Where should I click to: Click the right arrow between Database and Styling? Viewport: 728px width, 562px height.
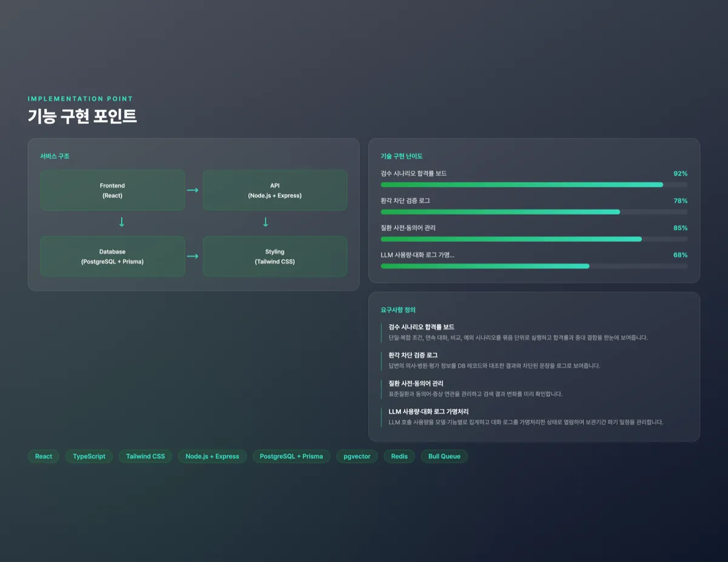(x=192, y=256)
